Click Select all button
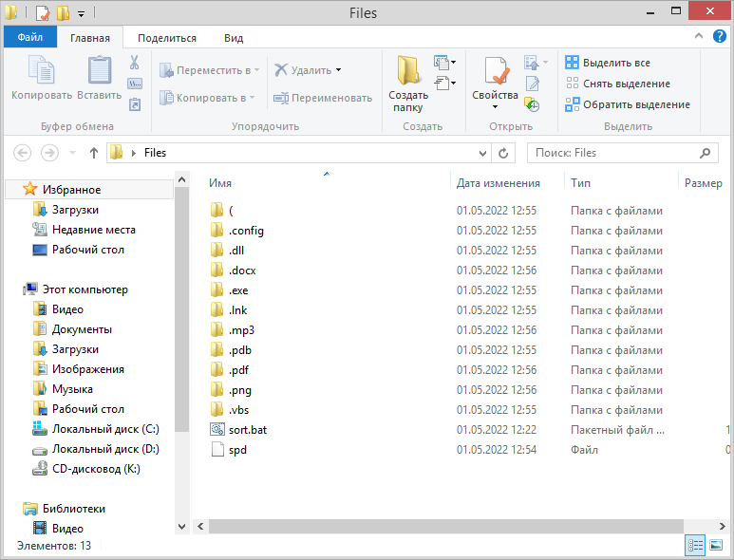Screen dimensions: 734x560 [608, 63]
